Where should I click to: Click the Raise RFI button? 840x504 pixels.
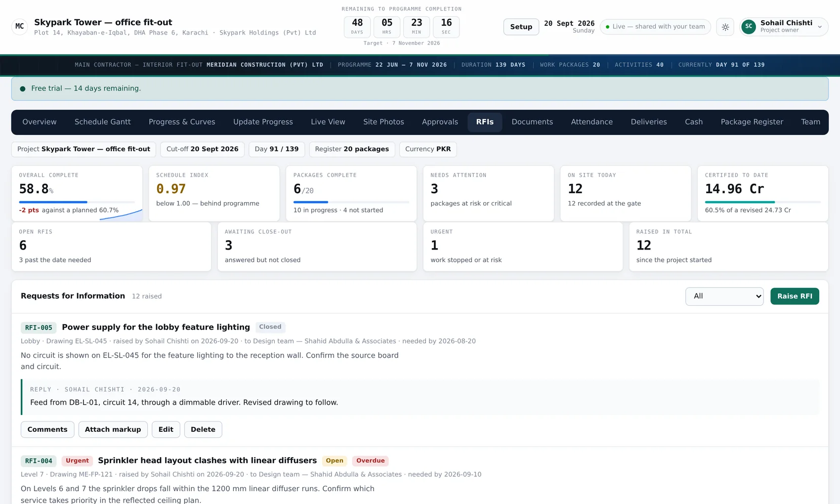pyautogui.click(x=795, y=296)
